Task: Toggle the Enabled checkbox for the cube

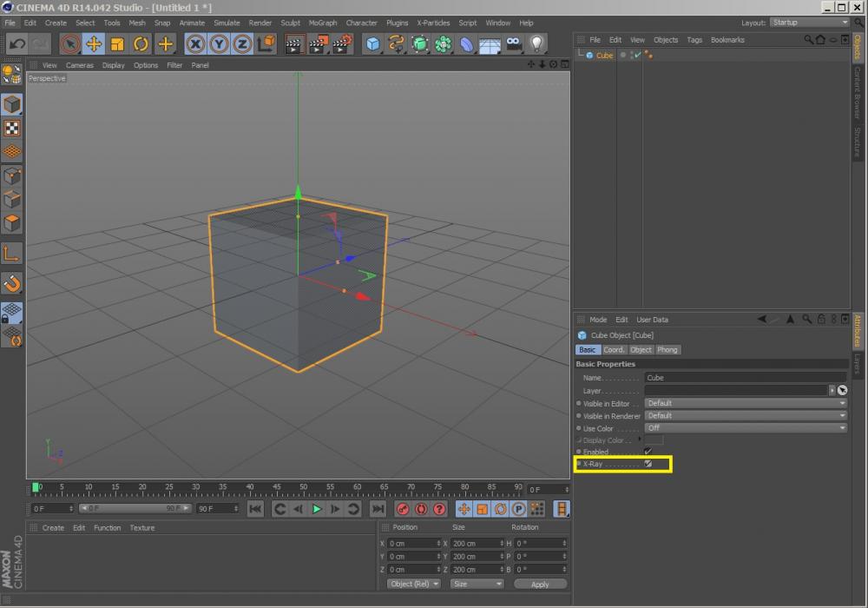Action: 648,452
